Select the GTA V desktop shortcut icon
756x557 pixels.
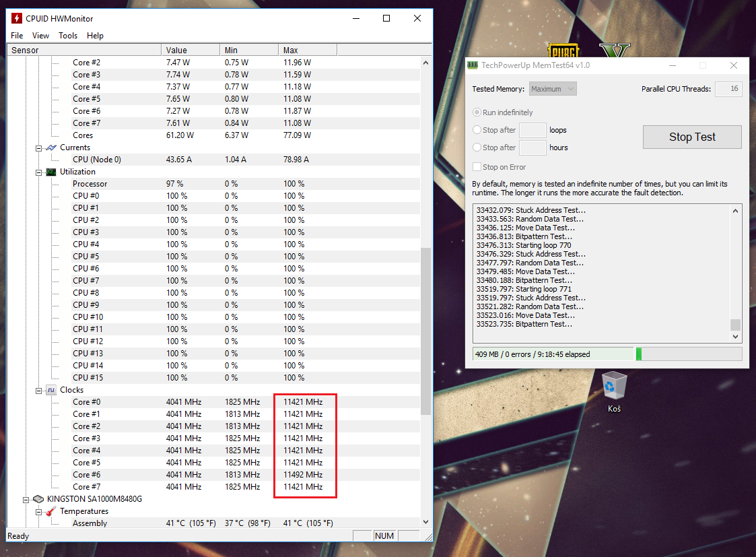(x=615, y=50)
